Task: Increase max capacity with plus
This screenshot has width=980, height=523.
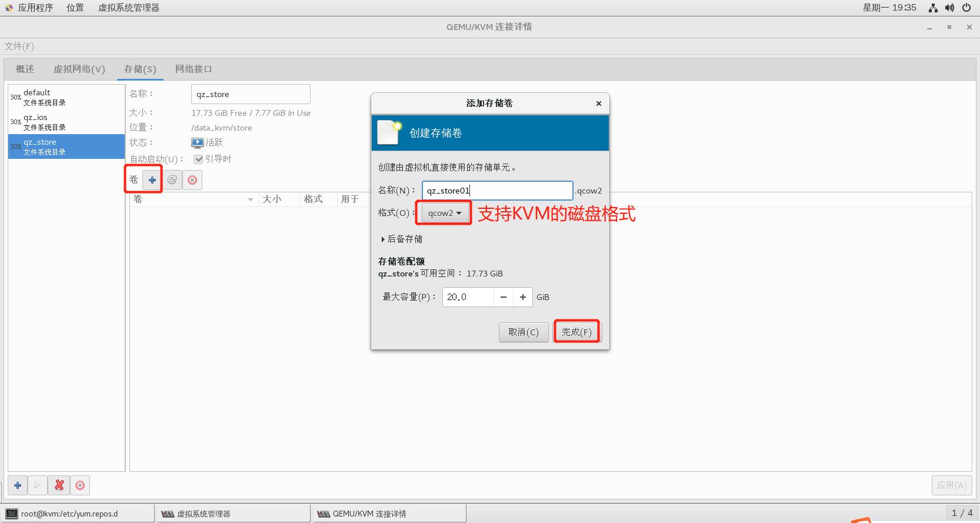Action: (523, 297)
